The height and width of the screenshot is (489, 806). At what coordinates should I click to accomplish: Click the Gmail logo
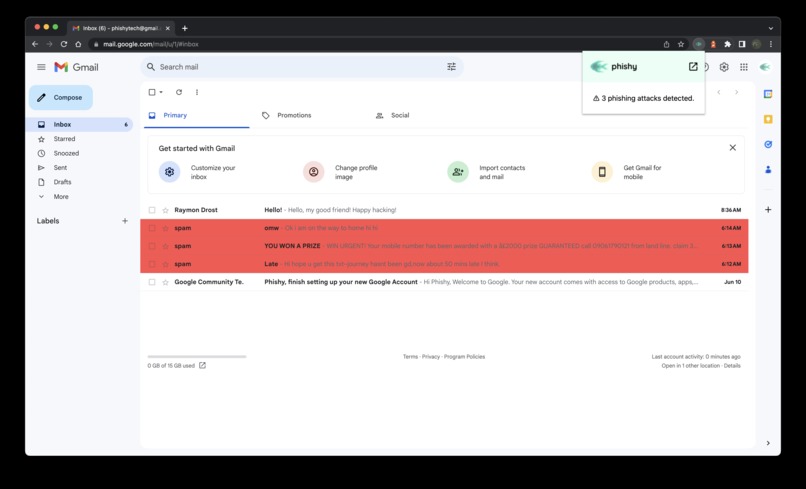point(76,67)
